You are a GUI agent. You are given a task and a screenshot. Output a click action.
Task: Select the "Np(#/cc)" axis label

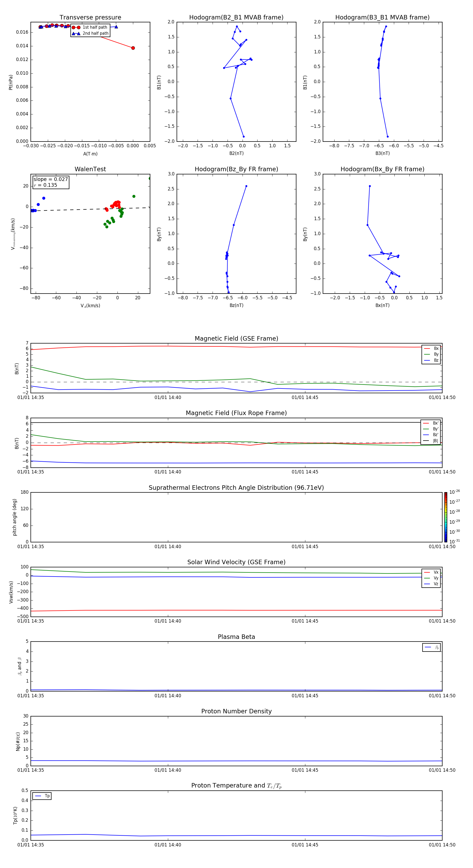tap(18, 741)
